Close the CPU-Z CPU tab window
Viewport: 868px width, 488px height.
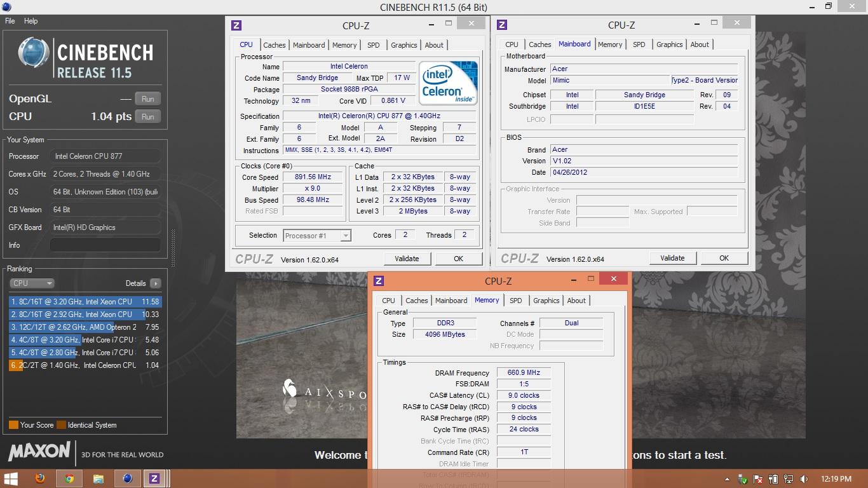pos(471,23)
